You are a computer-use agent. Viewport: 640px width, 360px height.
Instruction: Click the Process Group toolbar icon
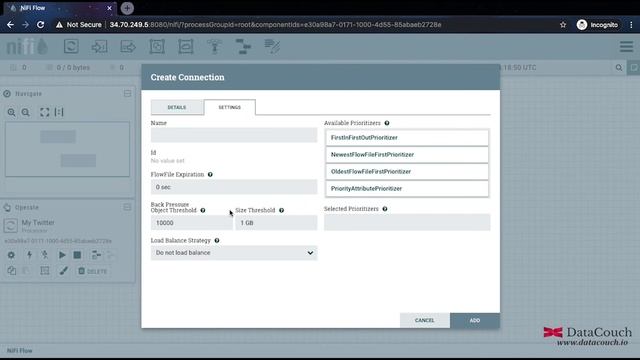[x=157, y=47]
